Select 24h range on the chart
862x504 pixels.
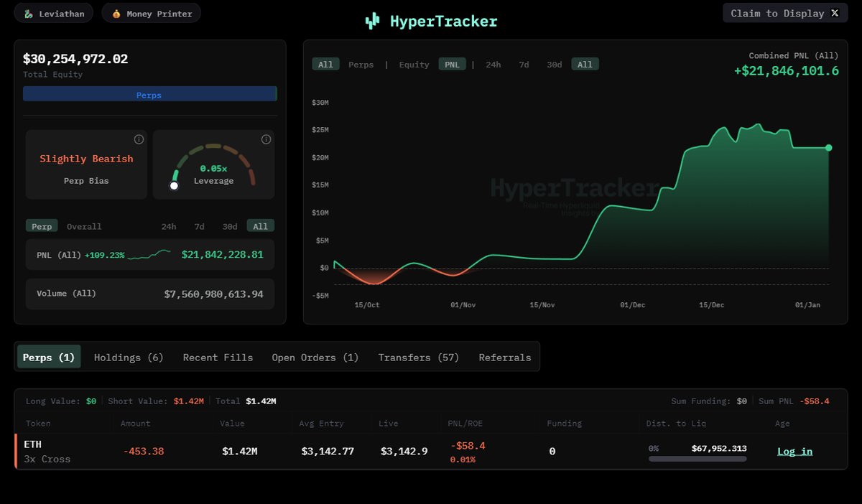[x=493, y=65]
